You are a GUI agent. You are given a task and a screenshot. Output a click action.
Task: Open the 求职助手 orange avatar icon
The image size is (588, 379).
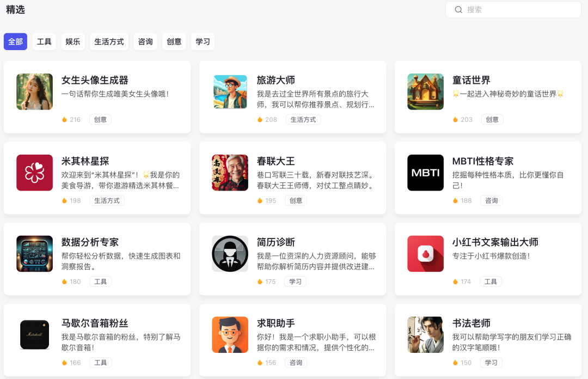(230, 335)
